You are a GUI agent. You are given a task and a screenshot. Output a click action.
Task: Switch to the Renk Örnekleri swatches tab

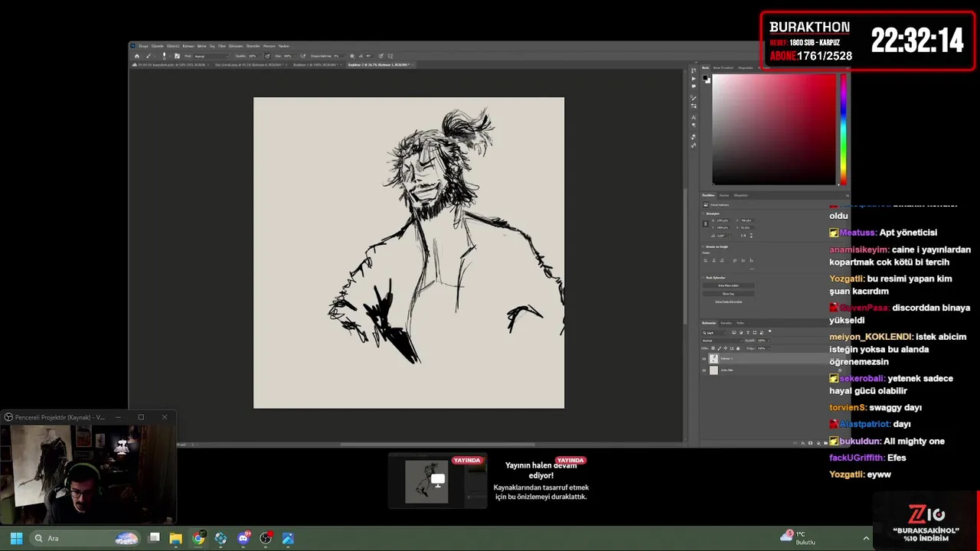(x=724, y=68)
